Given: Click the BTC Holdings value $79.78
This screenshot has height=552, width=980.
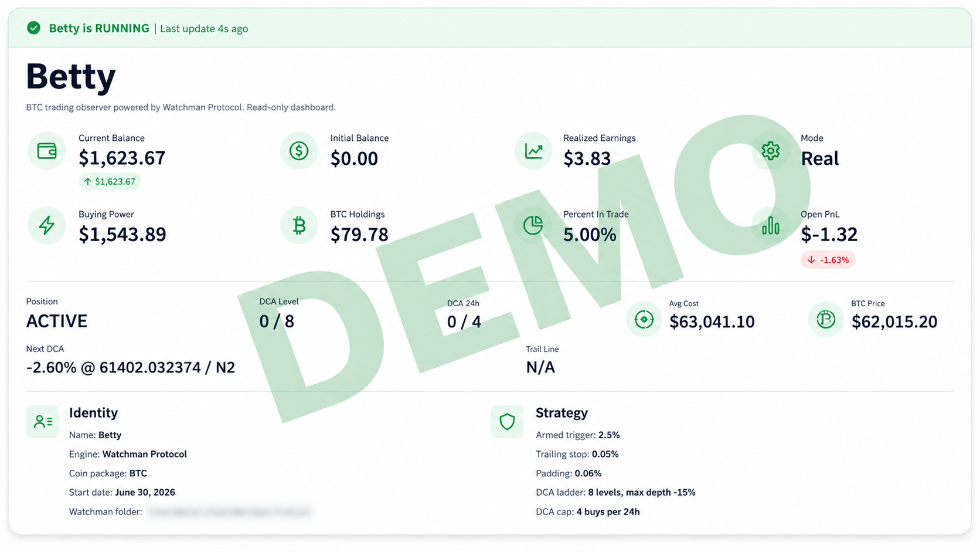Looking at the screenshot, I should pyautogui.click(x=359, y=235).
